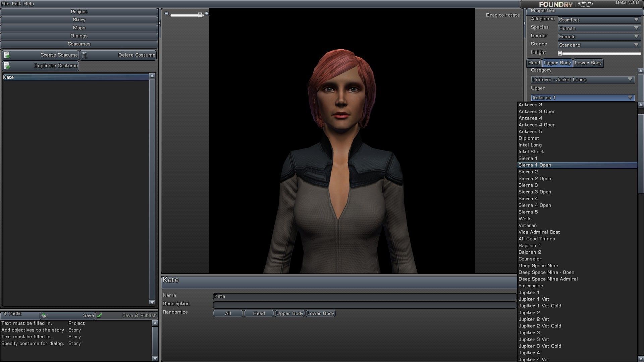The height and width of the screenshot is (362, 644).
Task: Collapse left panel with the divider arrow
Action: pyautogui.click(x=160, y=23)
